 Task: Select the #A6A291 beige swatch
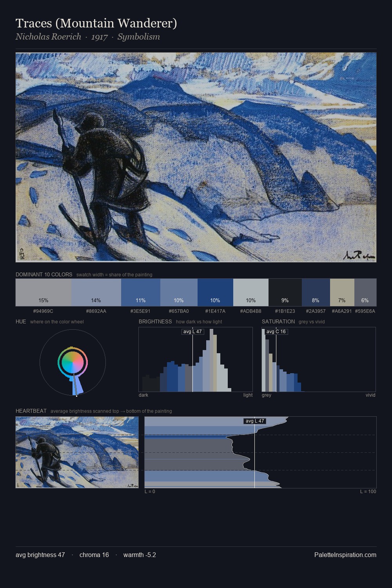pyautogui.click(x=342, y=292)
